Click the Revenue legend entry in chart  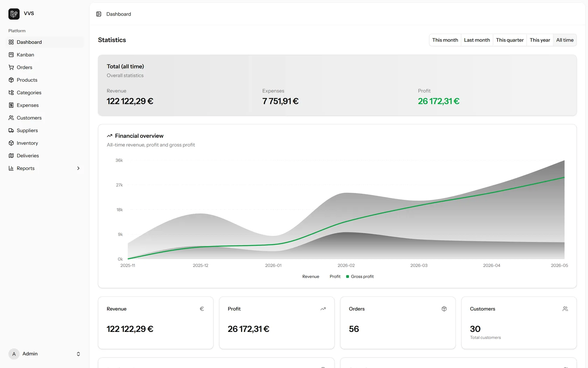click(311, 277)
